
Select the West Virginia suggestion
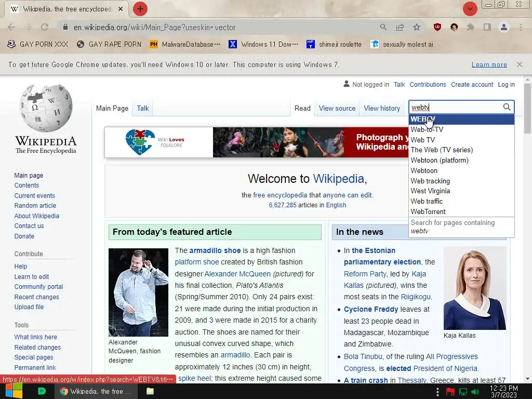coord(461,191)
